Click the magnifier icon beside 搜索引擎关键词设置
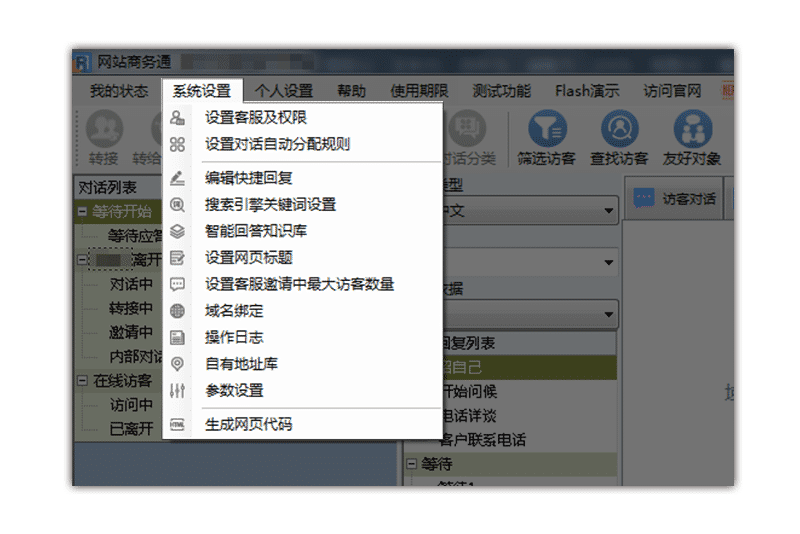 coord(177,205)
